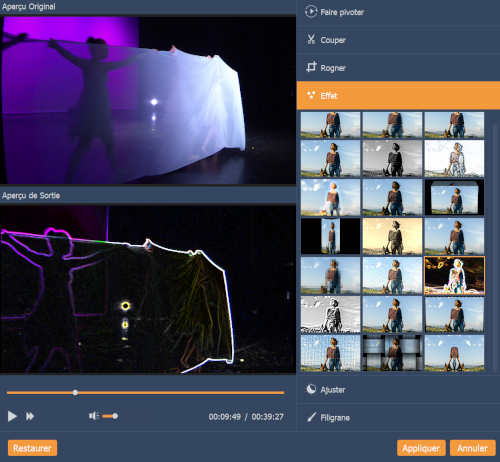Click the Restaurer button
This screenshot has height=462, width=500.
point(32,448)
